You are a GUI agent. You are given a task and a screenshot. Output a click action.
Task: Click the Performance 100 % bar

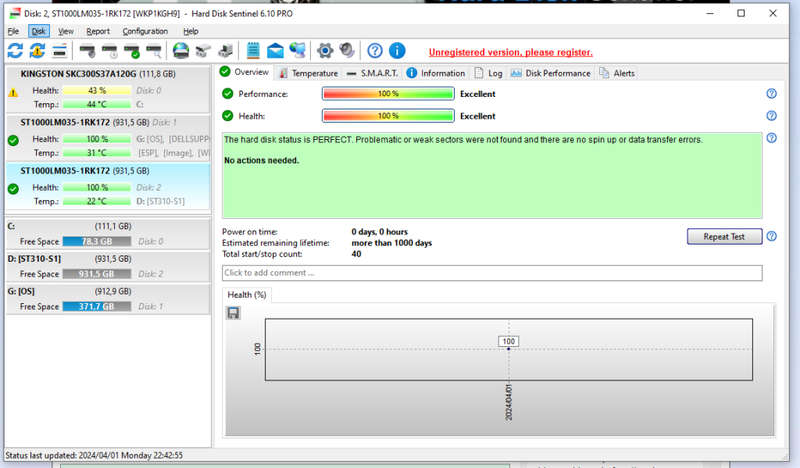[388, 93]
